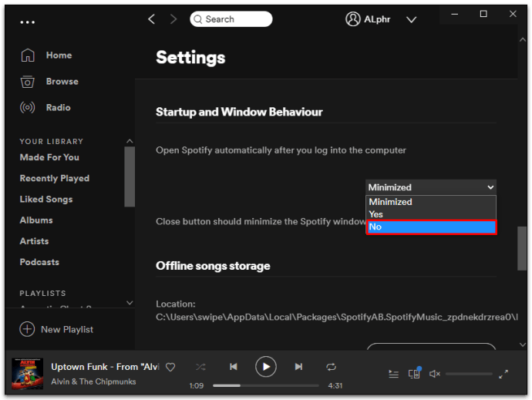Open Liked Songs
532x400 pixels.
pos(46,199)
